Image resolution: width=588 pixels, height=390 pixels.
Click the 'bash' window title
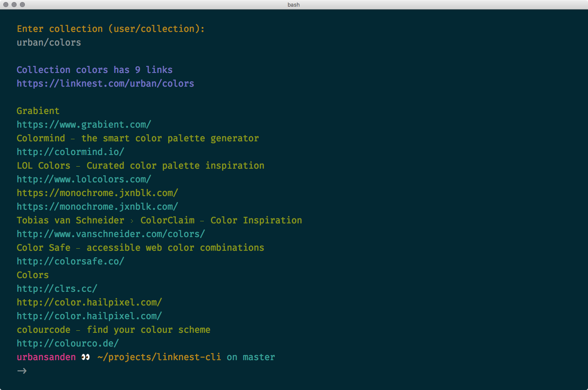293,5
